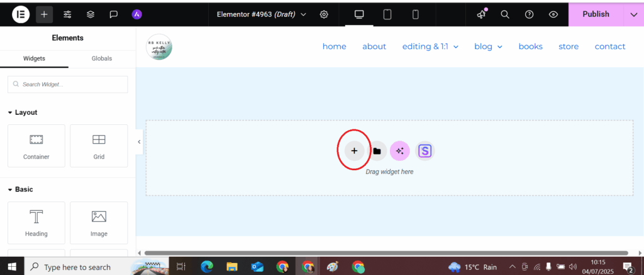Expand the blog menu
Screen dimensions: 644x275
point(488,46)
